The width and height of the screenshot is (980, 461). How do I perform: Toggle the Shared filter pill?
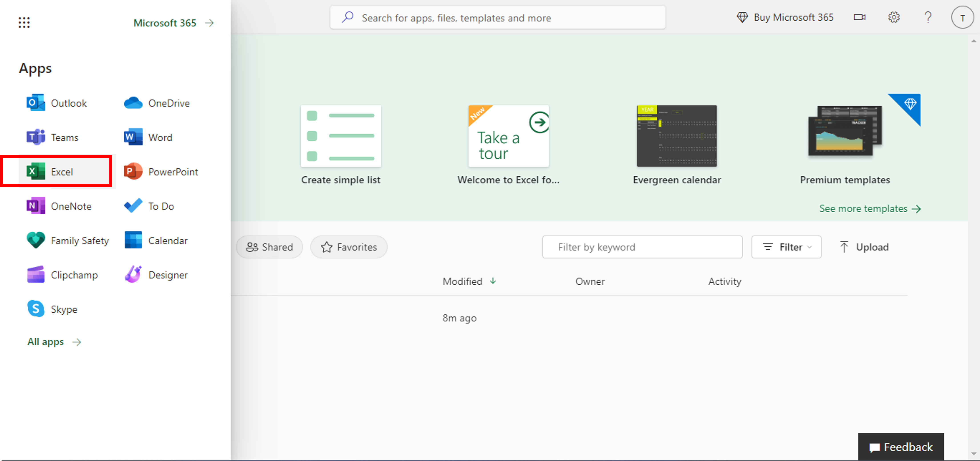tap(269, 247)
